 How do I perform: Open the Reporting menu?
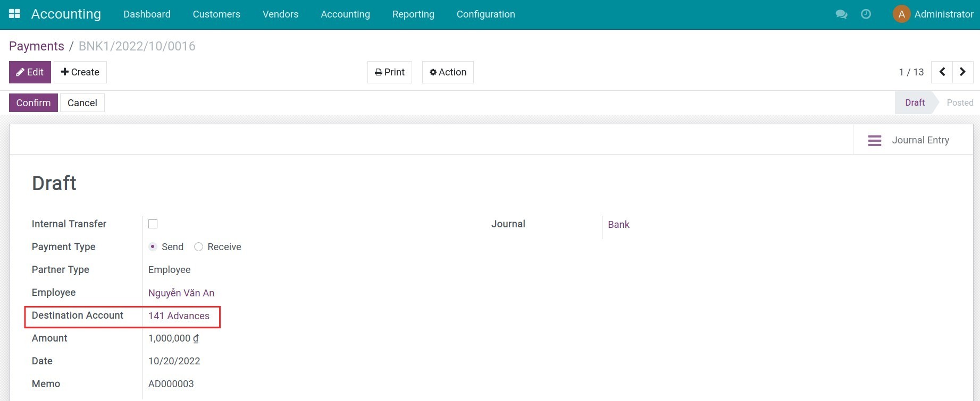pyautogui.click(x=413, y=14)
